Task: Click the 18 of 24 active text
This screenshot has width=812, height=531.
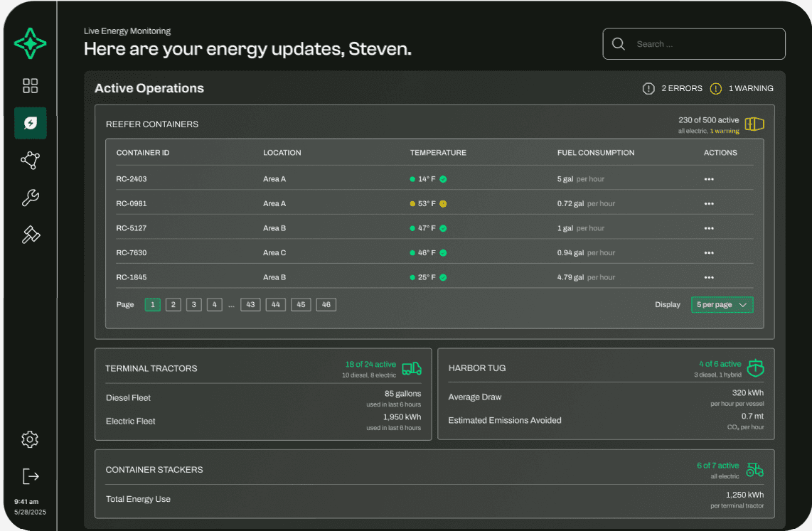Action: pos(370,365)
